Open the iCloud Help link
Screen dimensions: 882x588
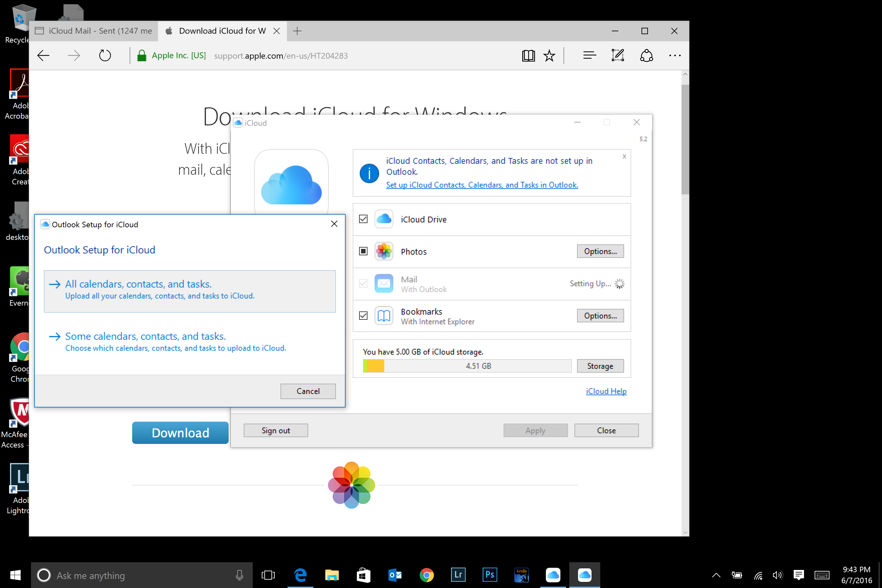606,391
